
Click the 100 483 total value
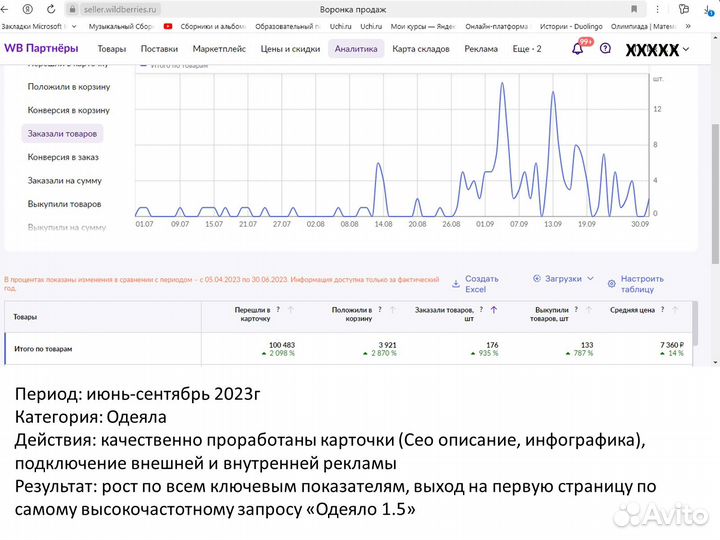[282, 345]
